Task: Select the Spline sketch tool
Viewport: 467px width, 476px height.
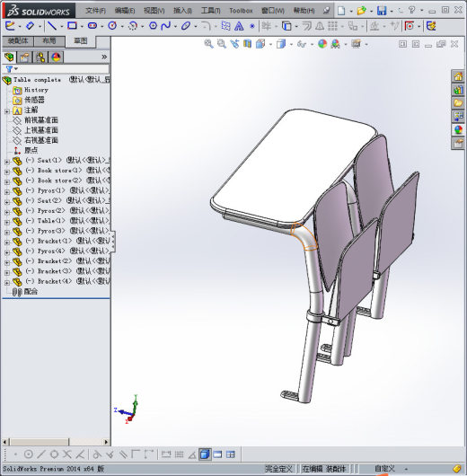Action: coord(166,26)
